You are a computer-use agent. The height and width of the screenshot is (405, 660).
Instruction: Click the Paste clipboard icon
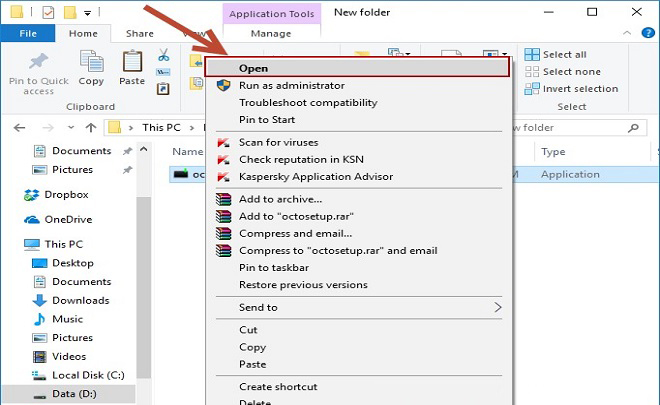[132, 62]
